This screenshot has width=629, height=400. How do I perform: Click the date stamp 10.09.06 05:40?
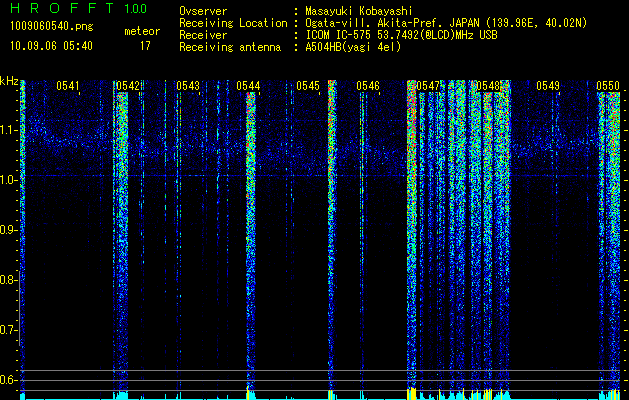coord(51,46)
